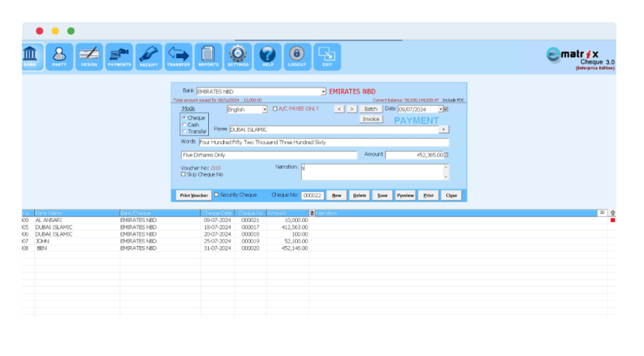This screenshot has width=644, height=356.
Task: Select the Transfer mode radio button
Action: tap(184, 131)
